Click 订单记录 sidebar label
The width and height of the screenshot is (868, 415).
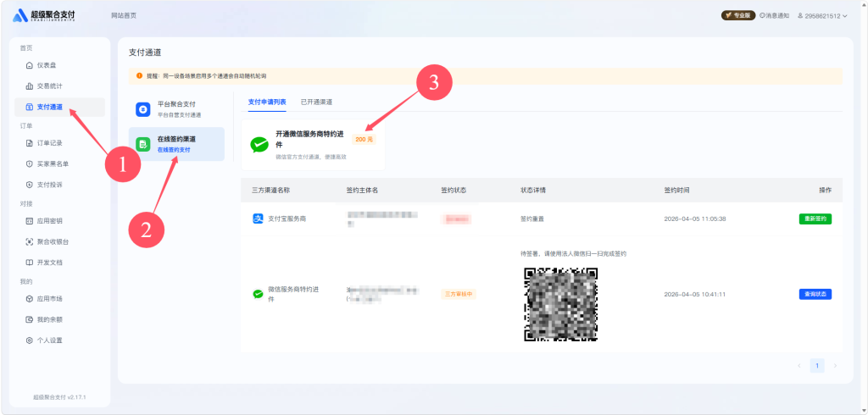50,143
